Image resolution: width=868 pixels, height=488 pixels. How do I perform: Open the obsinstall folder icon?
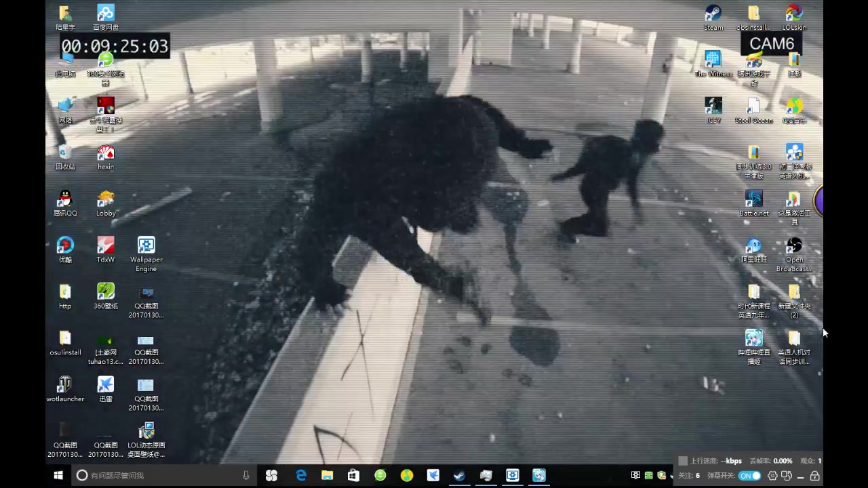coord(753,18)
